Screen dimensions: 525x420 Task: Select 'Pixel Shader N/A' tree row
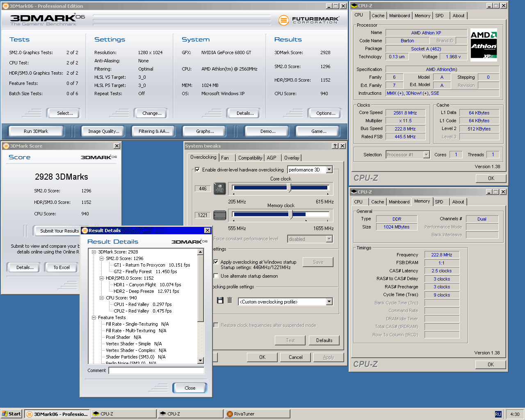(123, 337)
